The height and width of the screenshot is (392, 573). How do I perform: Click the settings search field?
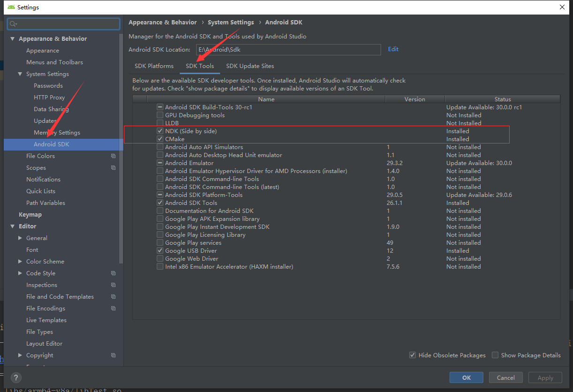pos(64,24)
